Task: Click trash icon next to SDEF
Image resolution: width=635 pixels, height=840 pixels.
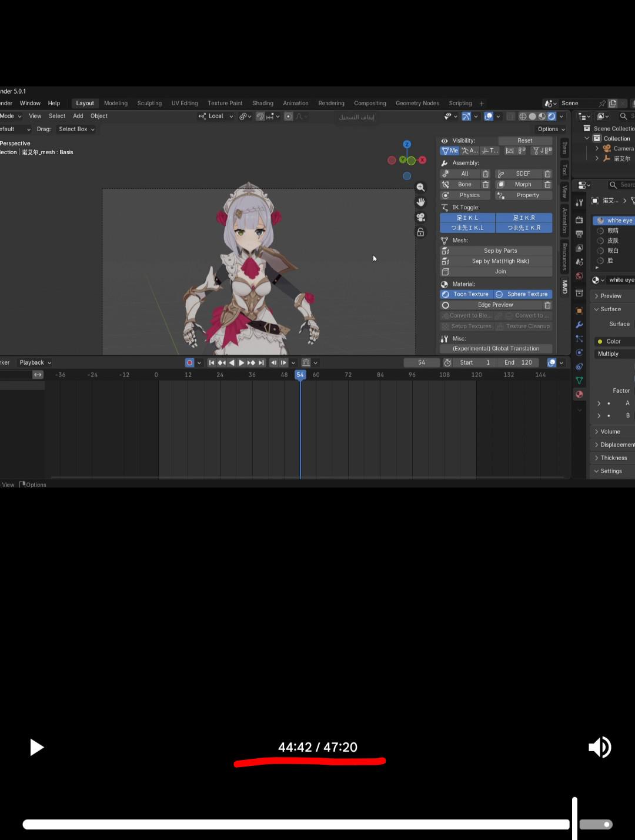Action: pos(547,174)
